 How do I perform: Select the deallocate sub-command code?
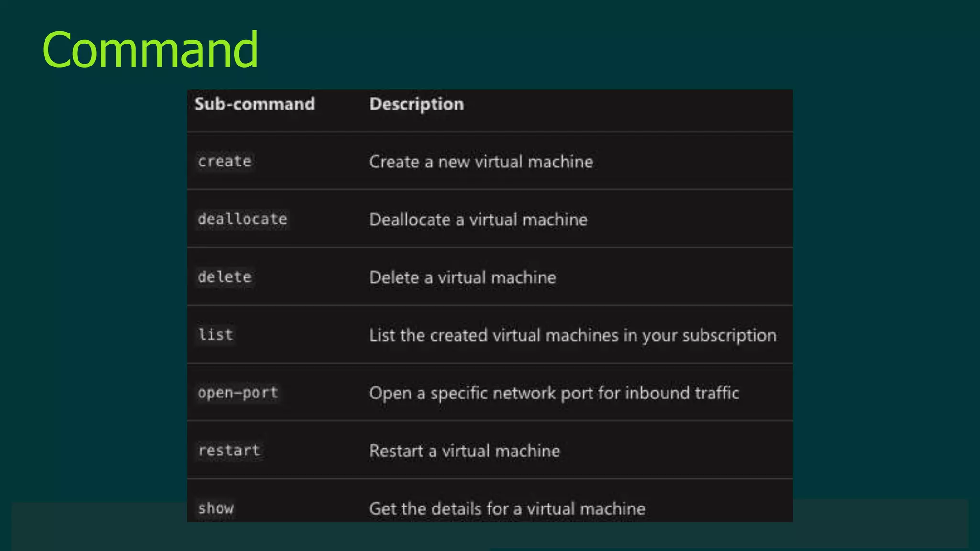tap(242, 219)
